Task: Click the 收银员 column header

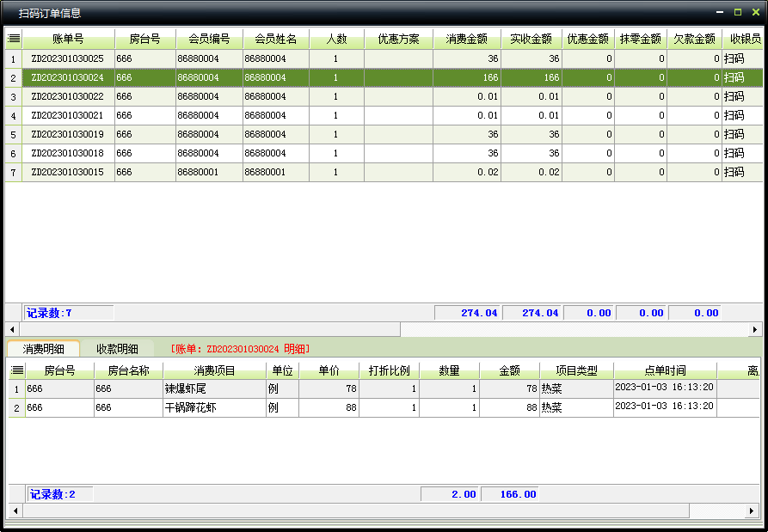Action: pos(742,39)
